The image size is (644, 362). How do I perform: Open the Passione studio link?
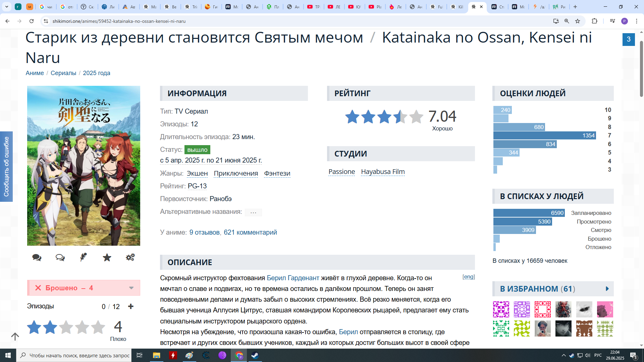(341, 172)
